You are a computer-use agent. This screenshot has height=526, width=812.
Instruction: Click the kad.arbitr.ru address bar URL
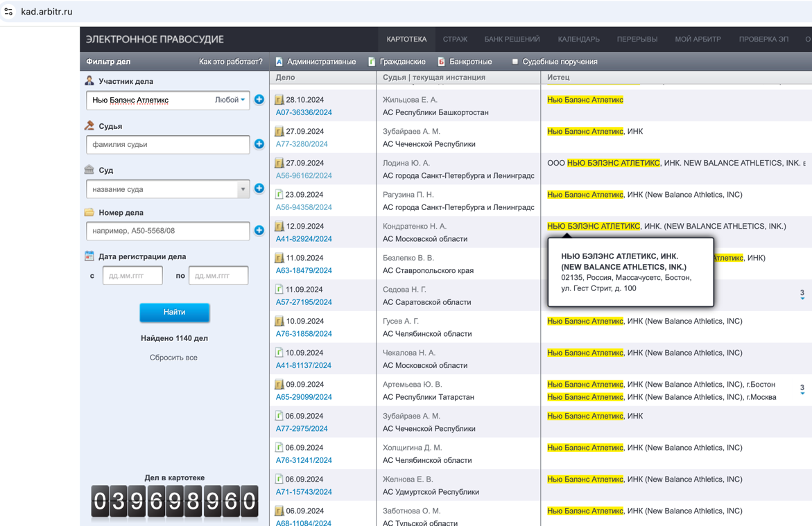pos(46,11)
